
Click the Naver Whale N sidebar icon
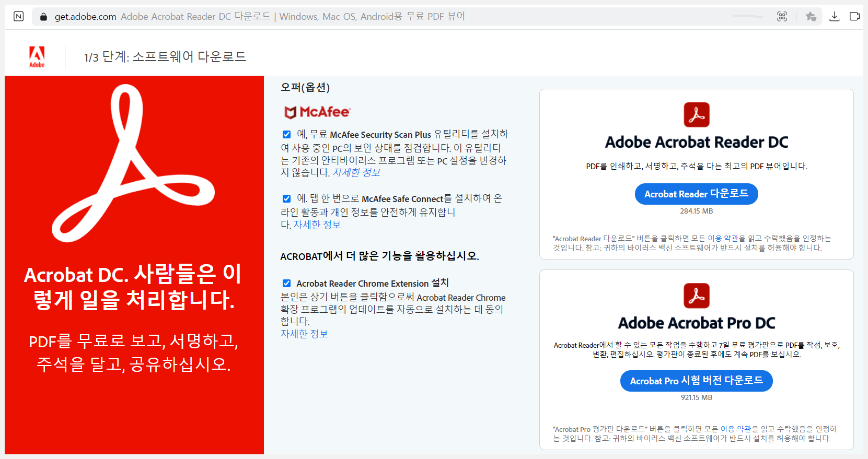click(18, 16)
